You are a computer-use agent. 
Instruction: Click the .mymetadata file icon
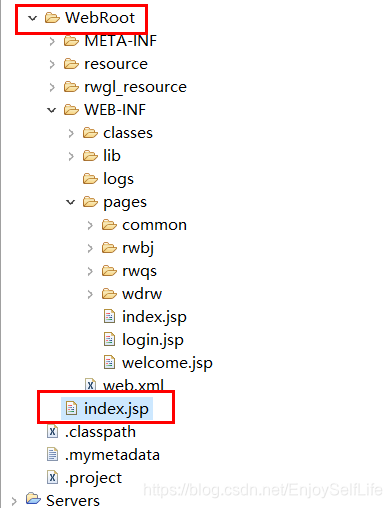(52, 454)
